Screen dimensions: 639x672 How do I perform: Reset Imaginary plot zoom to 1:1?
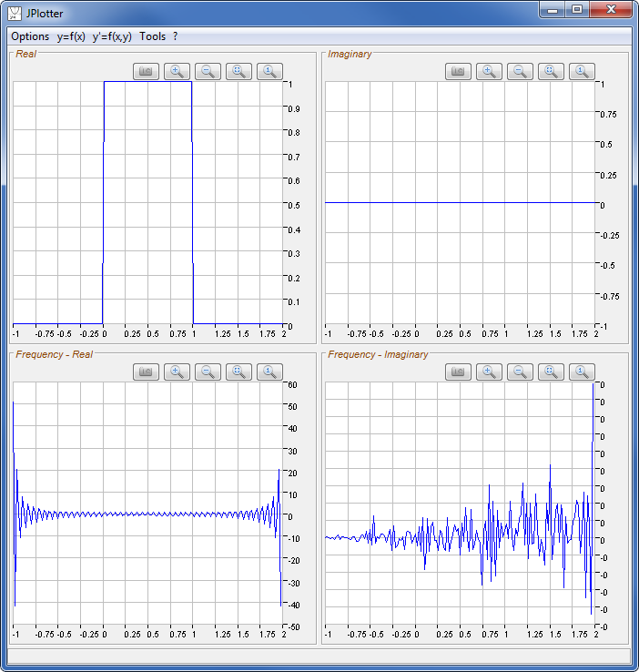[582, 71]
